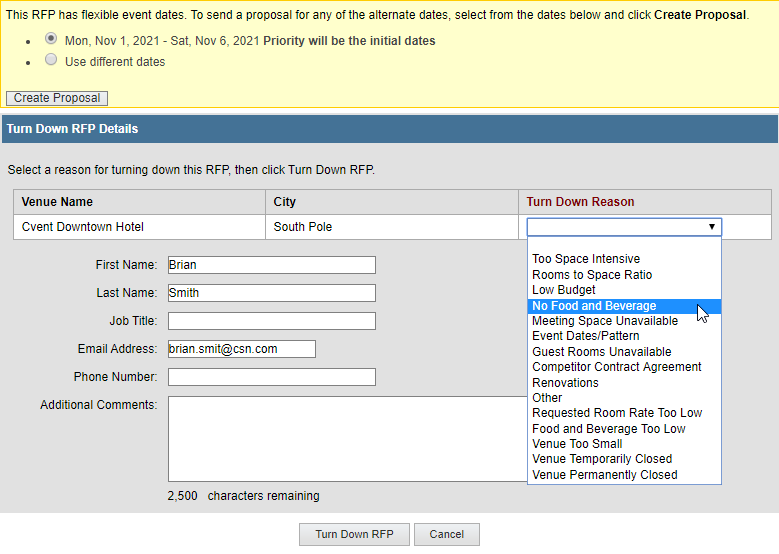
Task: Choose Requested Room Rate Too Low reason
Action: 624,413
